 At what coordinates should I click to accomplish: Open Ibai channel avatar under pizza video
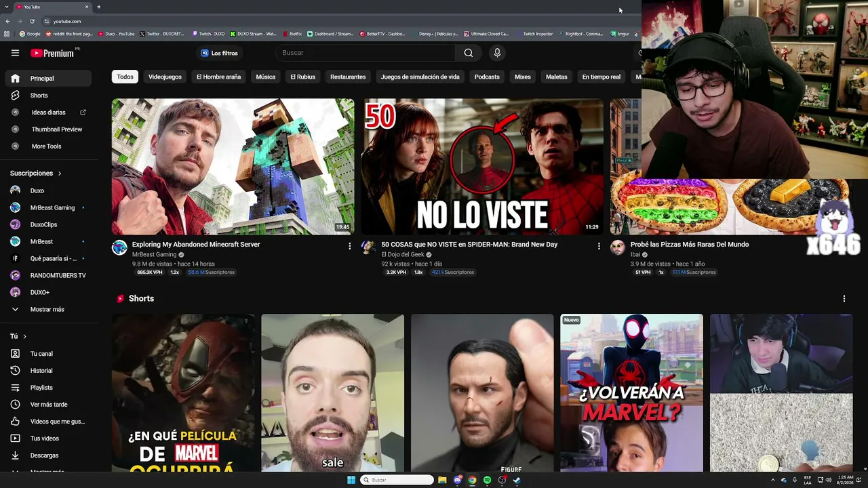(x=618, y=247)
